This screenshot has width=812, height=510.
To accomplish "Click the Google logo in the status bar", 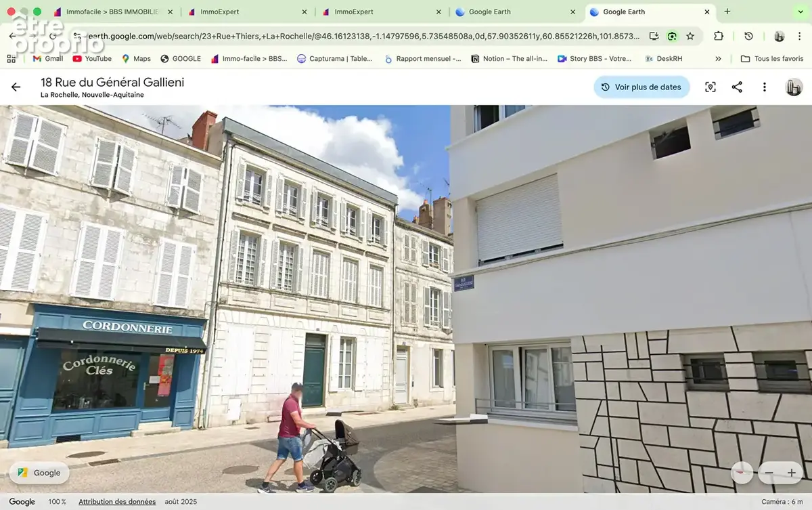I will click(x=22, y=502).
